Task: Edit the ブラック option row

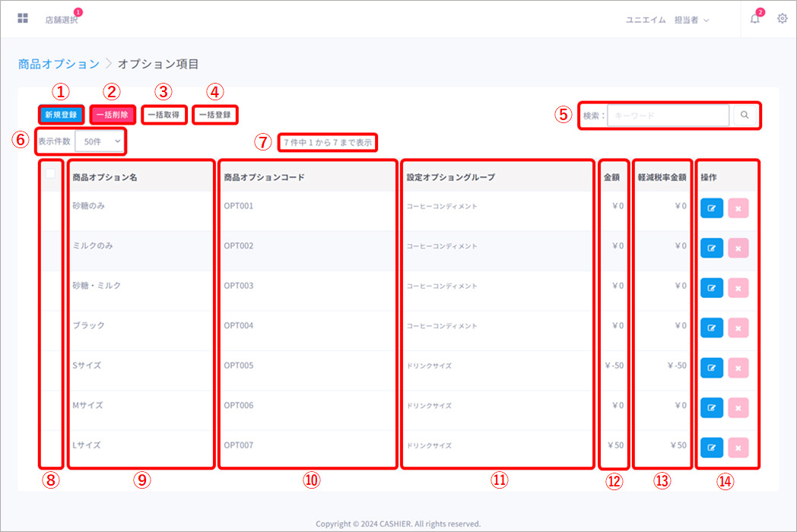Action: [x=712, y=328]
